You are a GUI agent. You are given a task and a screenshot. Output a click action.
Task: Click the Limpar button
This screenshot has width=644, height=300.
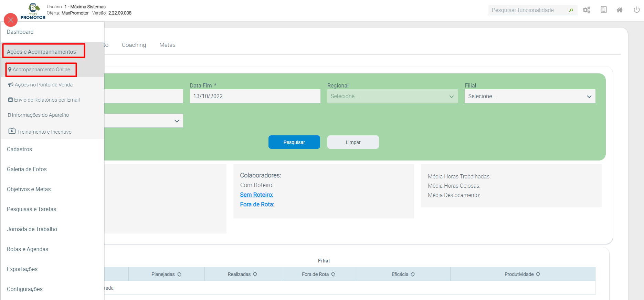pyautogui.click(x=353, y=142)
